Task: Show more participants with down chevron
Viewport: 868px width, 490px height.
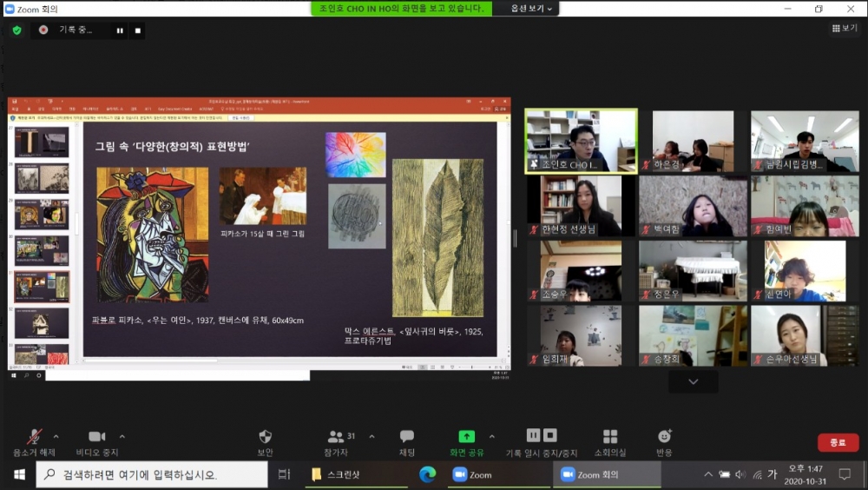Action: point(693,381)
